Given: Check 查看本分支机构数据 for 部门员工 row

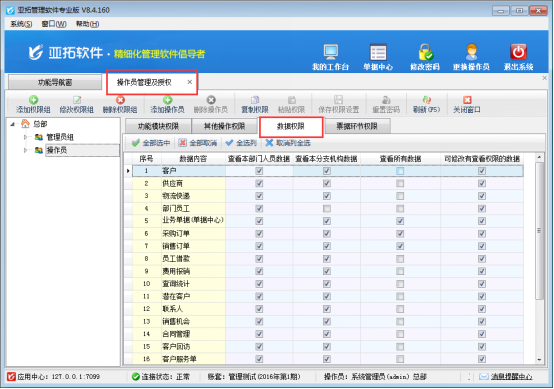Looking at the screenshot, I should 327,208.
